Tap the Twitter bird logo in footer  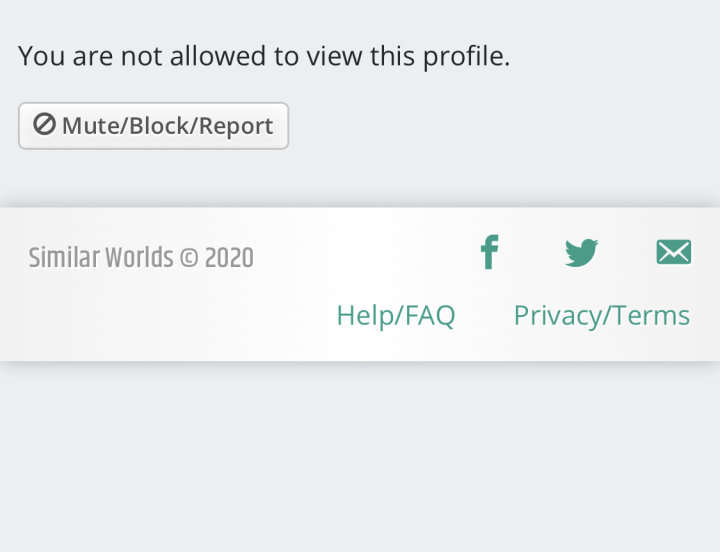[581, 252]
